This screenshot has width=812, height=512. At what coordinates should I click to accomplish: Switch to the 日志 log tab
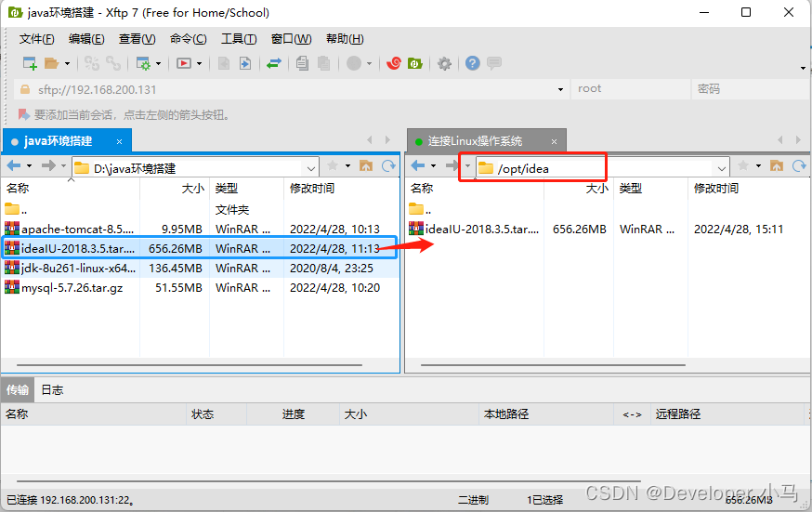52,390
